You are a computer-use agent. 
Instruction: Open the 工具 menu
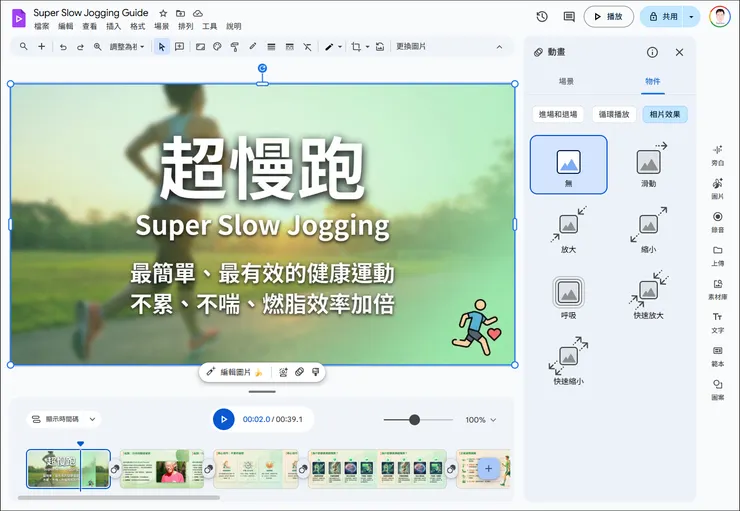point(210,26)
